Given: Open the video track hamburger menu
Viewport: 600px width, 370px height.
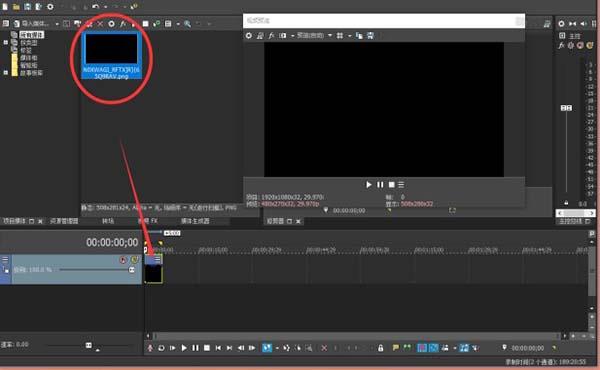Looking at the screenshot, I should click(x=5, y=260).
